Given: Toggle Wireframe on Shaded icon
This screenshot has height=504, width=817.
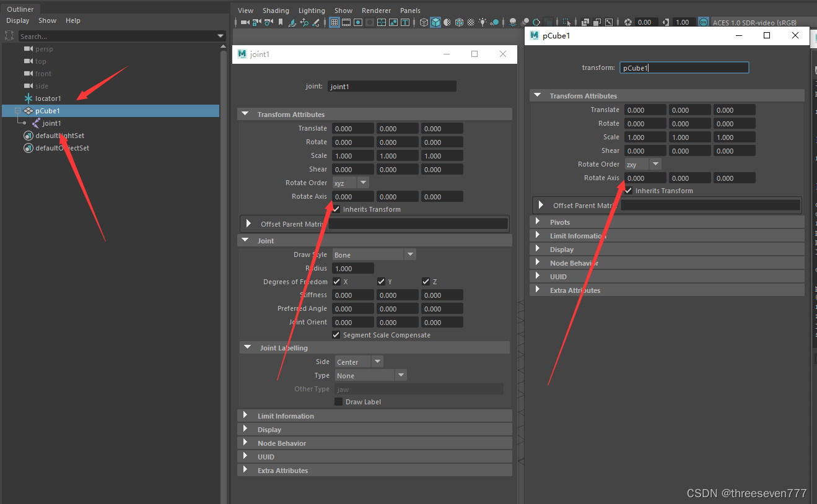Looking at the screenshot, I should pos(459,22).
